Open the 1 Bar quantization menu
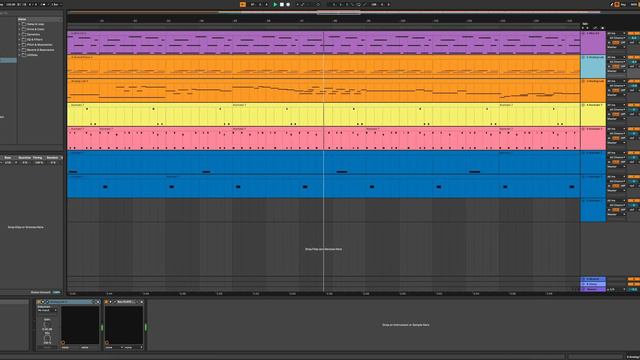 point(57,4)
